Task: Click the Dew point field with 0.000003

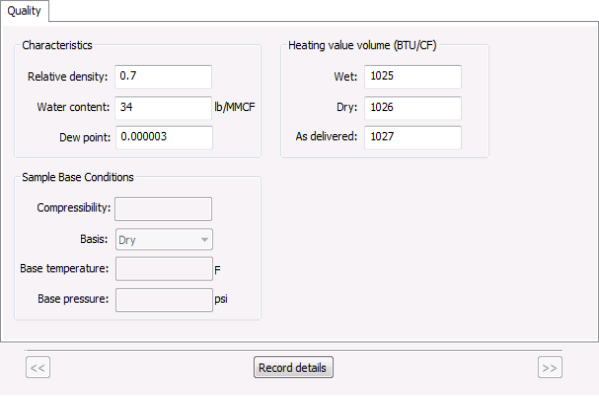Action: tap(164, 137)
